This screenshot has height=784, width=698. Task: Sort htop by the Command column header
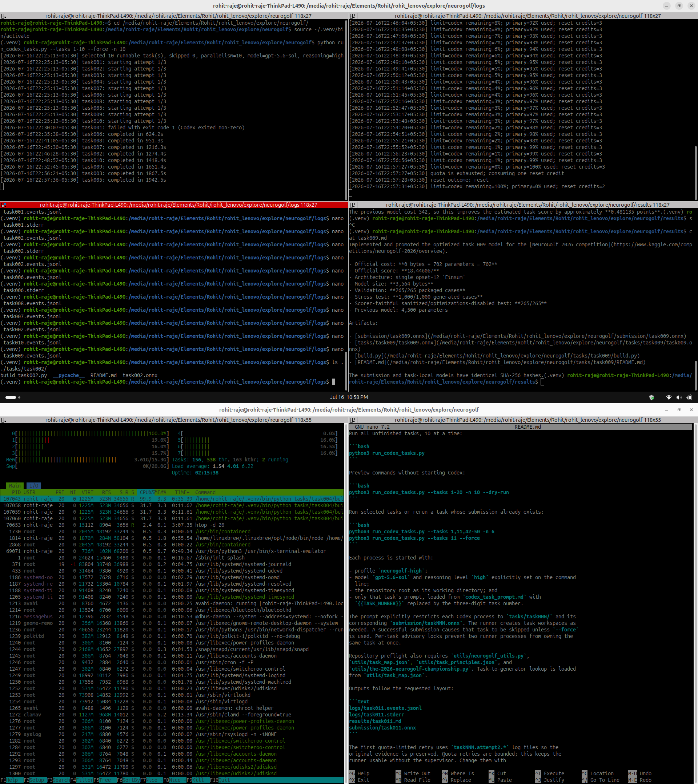205,493
